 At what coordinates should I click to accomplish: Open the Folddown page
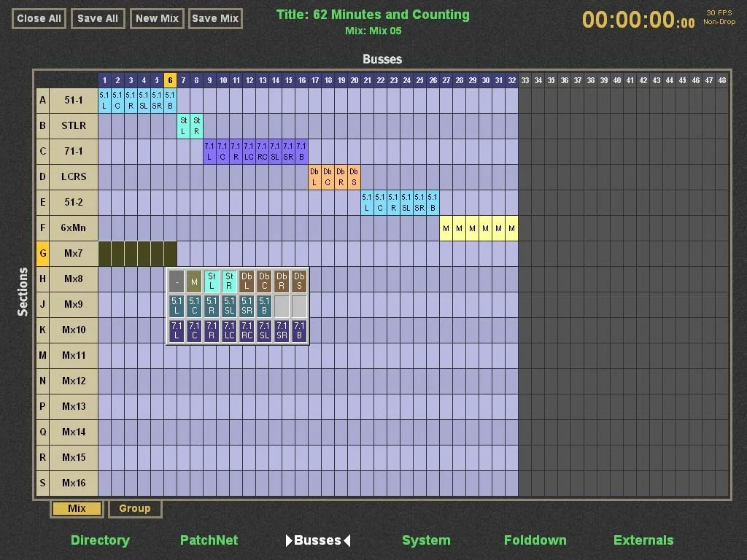pyautogui.click(x=535, y=540)
